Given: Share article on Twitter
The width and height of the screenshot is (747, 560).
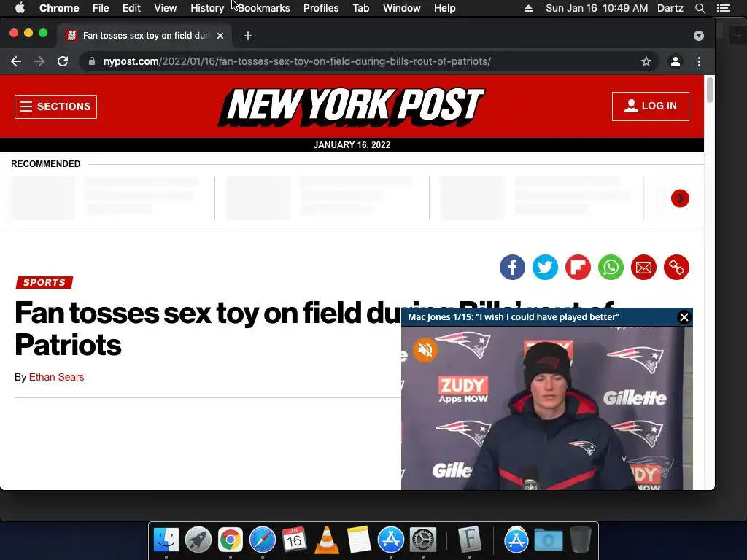Looking at the screenshot, I should [x=545, y=267].
